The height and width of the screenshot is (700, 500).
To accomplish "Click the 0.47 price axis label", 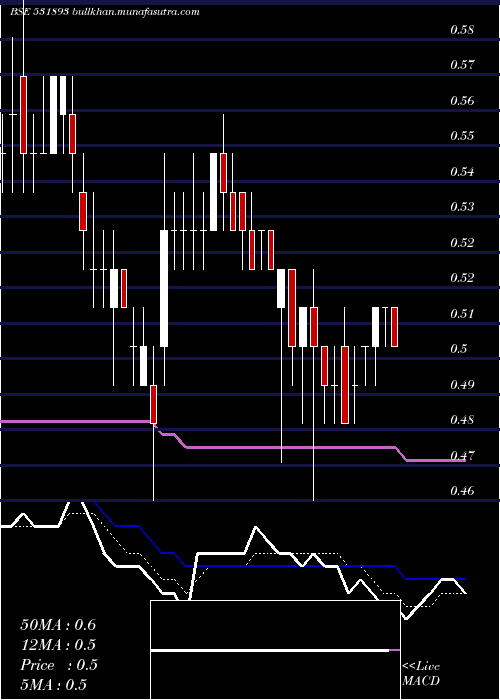I will (x=462, y=455).
